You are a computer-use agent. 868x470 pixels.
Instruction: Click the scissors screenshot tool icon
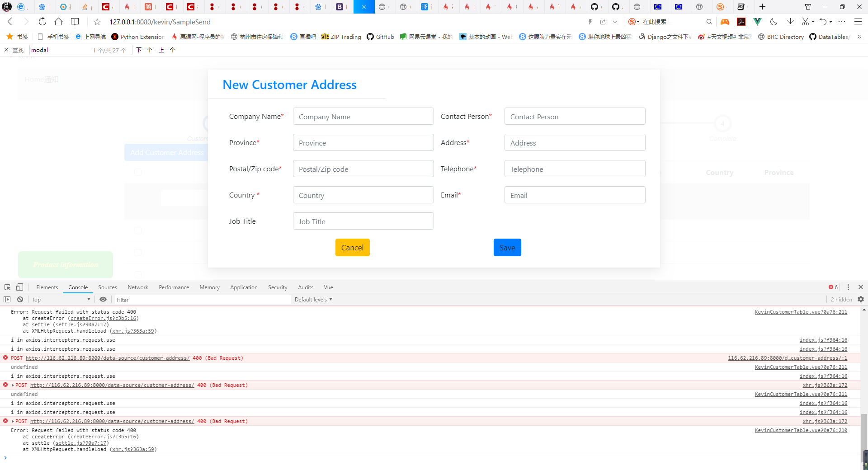805,22
